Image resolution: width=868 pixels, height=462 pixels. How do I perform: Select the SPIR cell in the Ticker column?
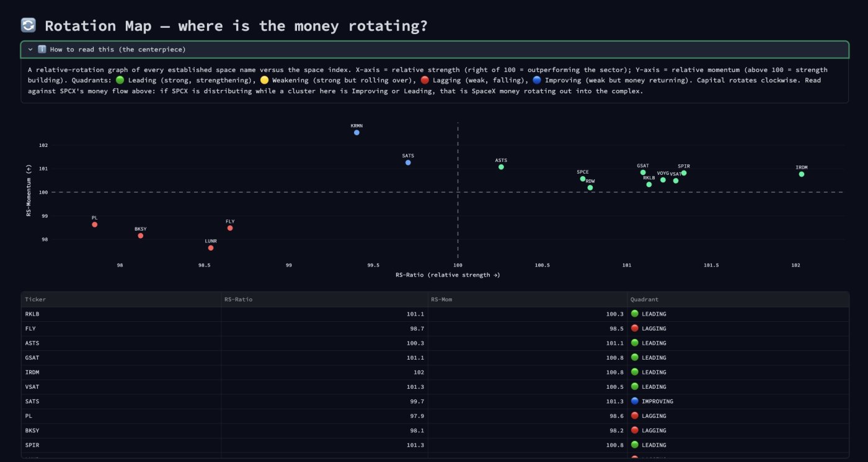(x=122, y=445)
